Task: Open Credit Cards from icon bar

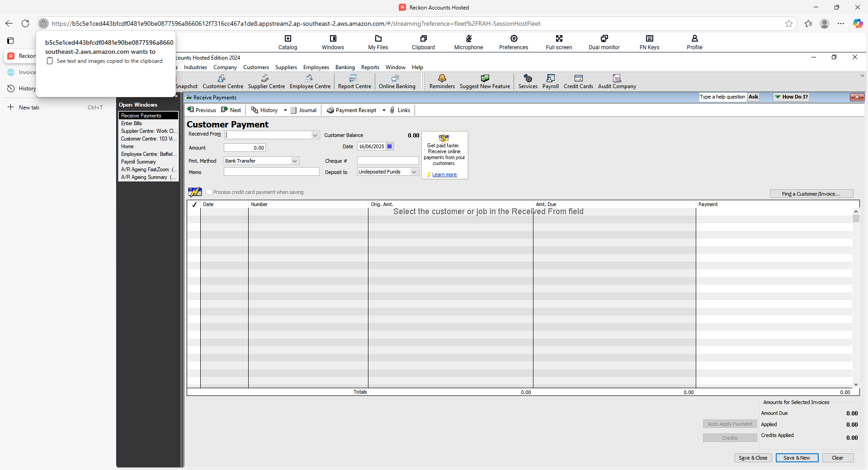Action: click(x=578, y=82)
